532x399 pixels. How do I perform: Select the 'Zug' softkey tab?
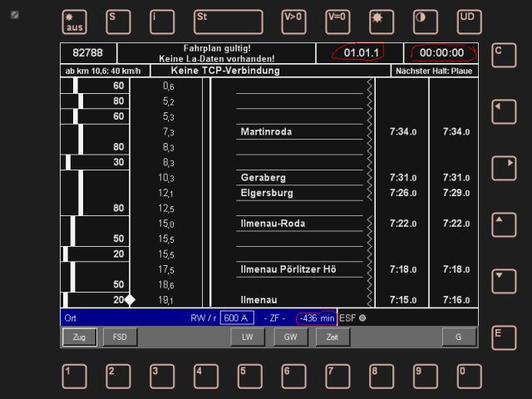pos(80,337)
